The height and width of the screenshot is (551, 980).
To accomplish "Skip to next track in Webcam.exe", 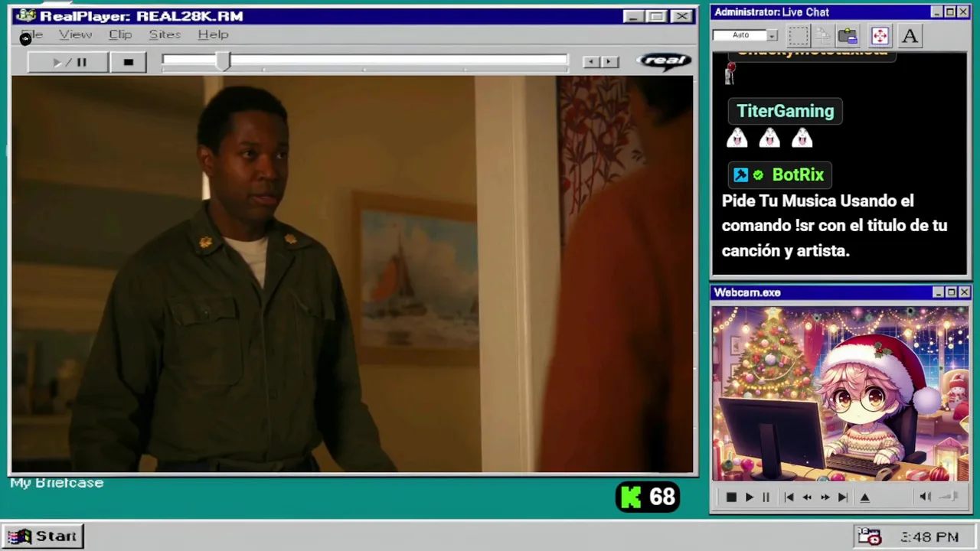I will [842, 497].
